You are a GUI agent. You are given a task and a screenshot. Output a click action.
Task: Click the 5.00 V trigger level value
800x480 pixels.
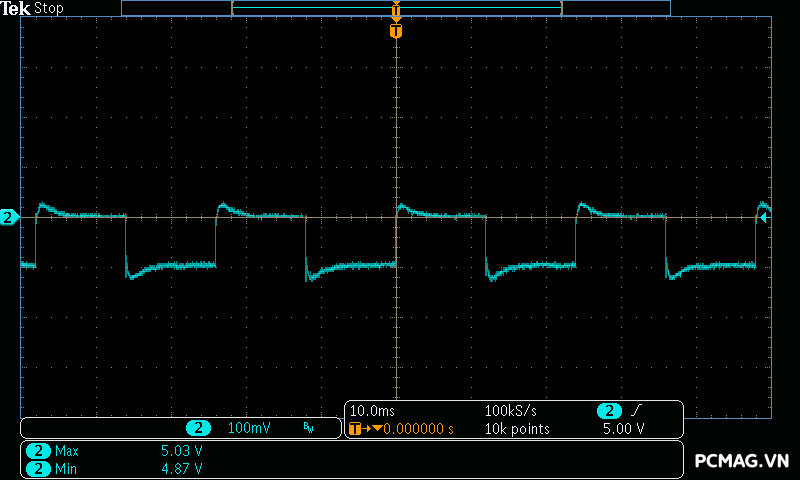point(622,429)
